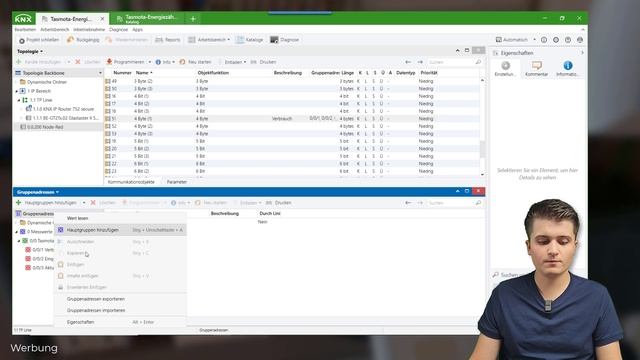
Task: Open the Apps menu
Action: pos(138,30)
